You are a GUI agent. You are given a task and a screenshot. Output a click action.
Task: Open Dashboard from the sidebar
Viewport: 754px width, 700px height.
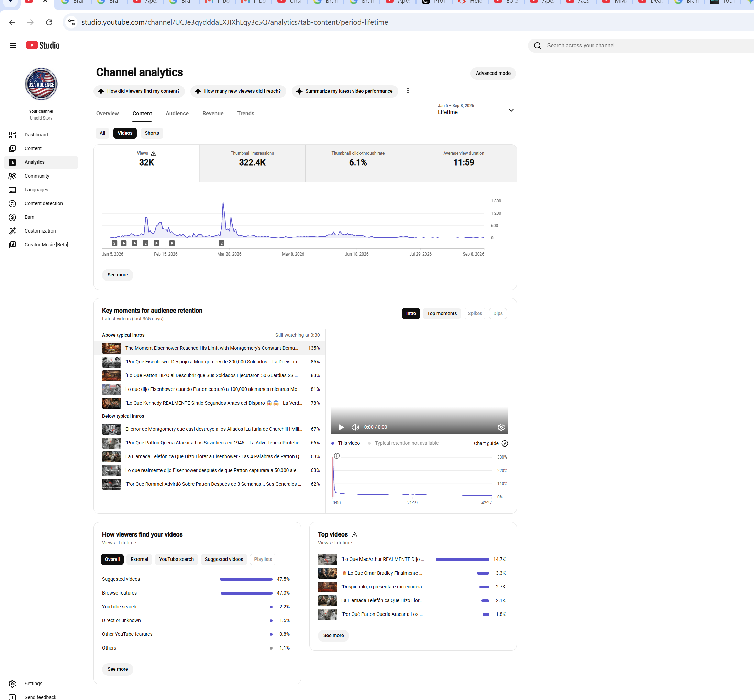point(41,135)
